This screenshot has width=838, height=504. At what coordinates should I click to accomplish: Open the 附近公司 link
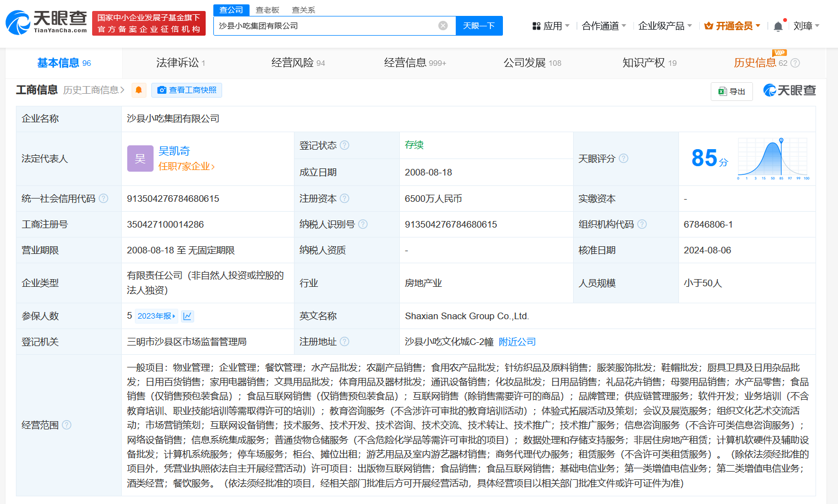(x=517, y=342)
